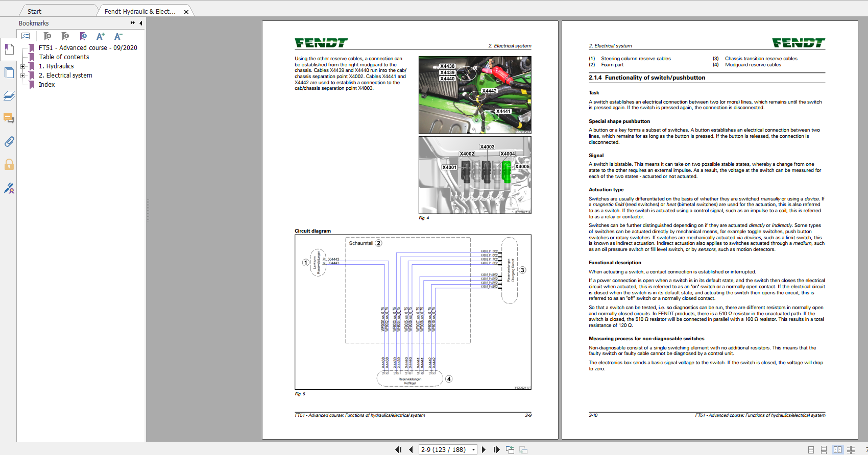
Task: Open bookmark FT51 - Advanced course - 09/2020
Action: 88,47
